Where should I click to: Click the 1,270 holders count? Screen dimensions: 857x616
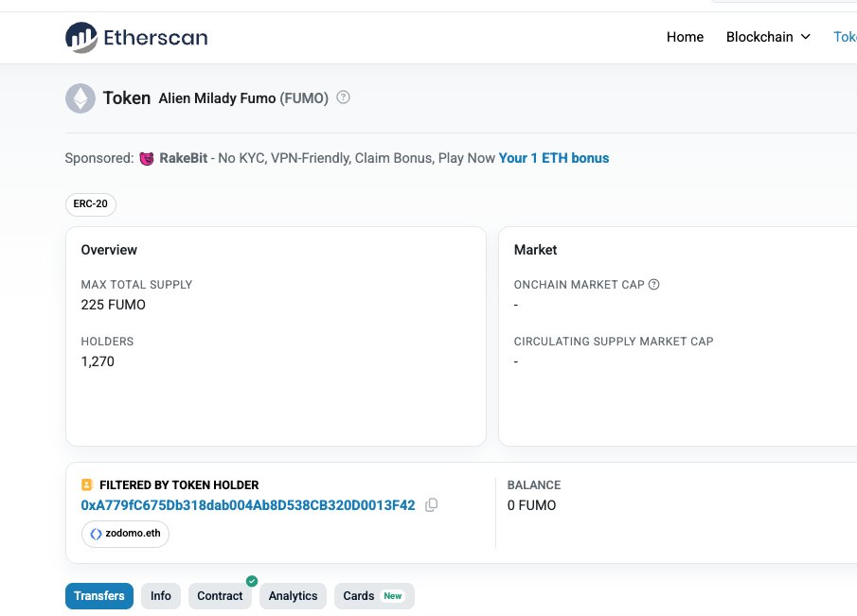[98, 361]
